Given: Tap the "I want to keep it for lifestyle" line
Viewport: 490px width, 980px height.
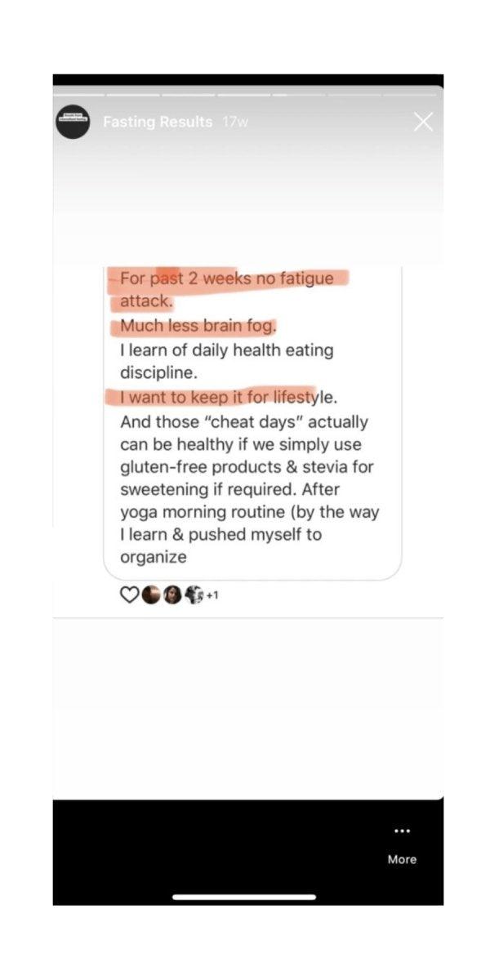Looking at the screenshot, I should (229, 398).
